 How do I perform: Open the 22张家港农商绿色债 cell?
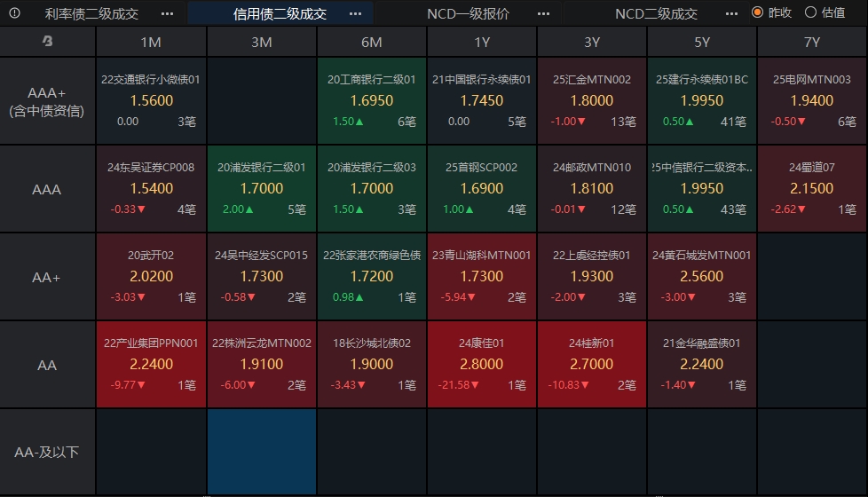tap(372, 277)
